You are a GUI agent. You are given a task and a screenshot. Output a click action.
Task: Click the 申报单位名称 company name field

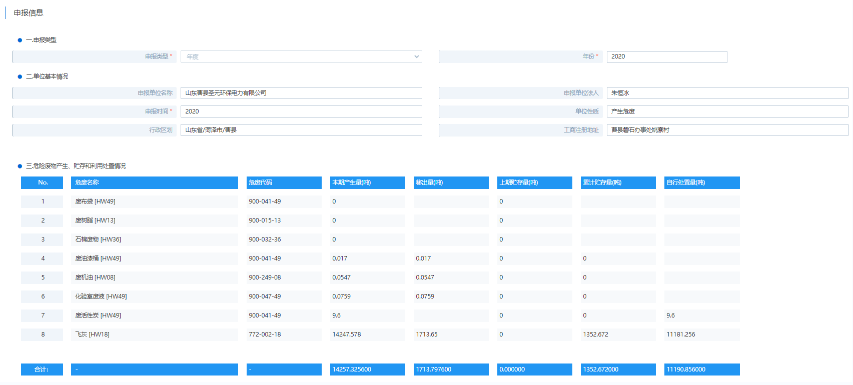pyautogui.click(x=301, y=93)
